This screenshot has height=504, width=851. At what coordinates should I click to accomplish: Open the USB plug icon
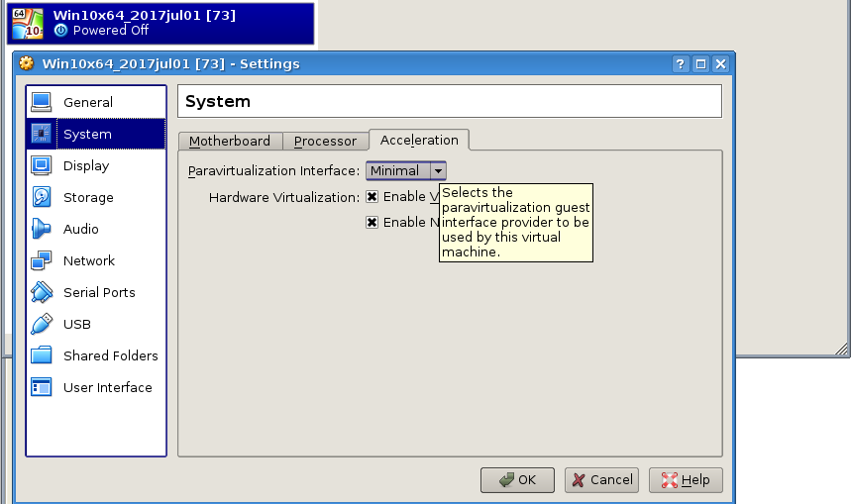[x=42, y=324]
